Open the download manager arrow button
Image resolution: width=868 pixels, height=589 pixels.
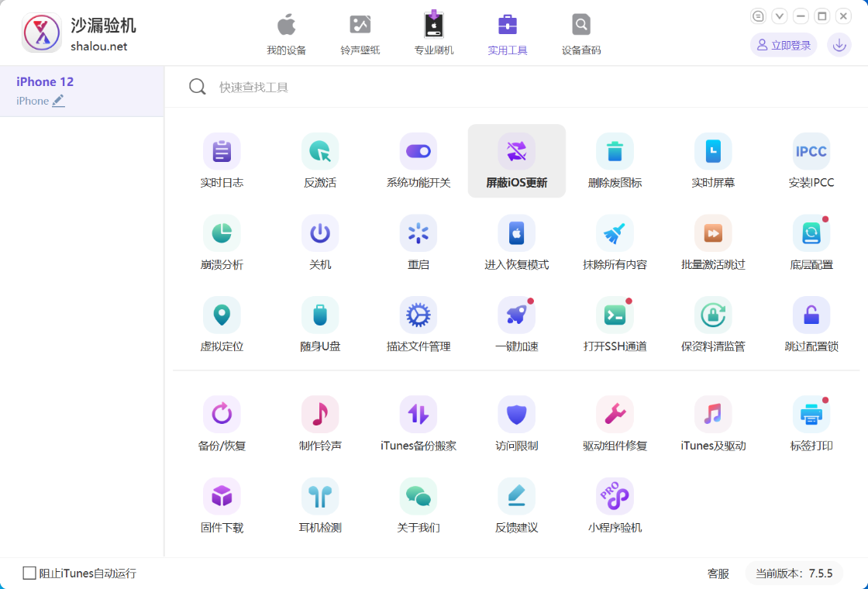pyautogui.click(x=839, y=45)
